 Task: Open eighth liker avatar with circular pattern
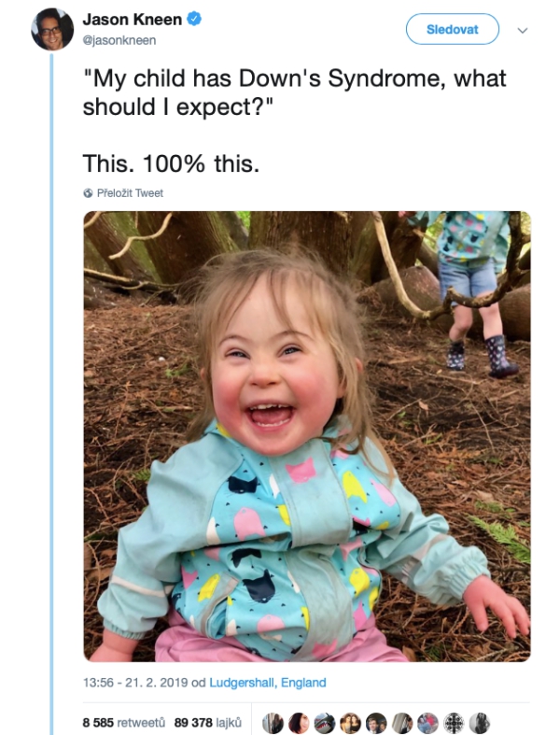pyautogui.click(x=454, y=723)
